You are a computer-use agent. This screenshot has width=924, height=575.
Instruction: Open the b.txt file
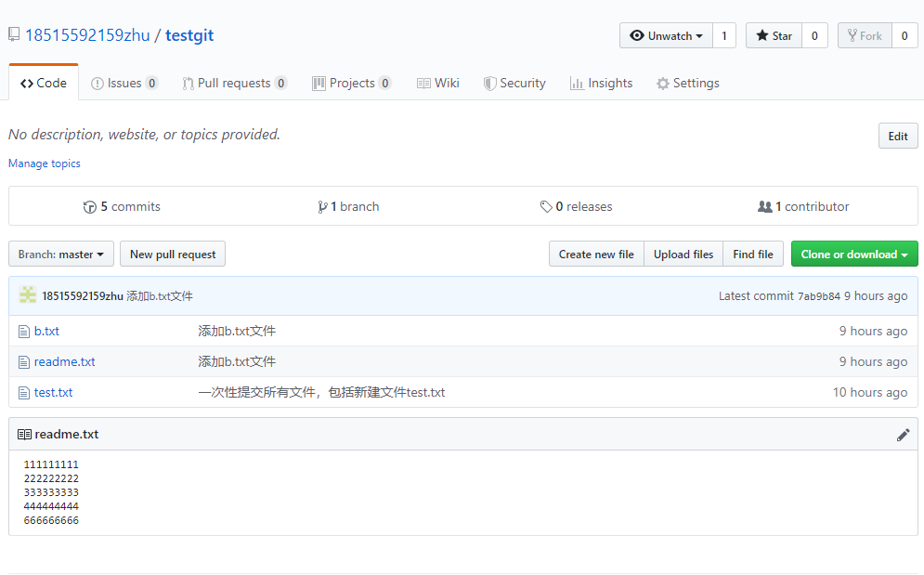point(46,332)
